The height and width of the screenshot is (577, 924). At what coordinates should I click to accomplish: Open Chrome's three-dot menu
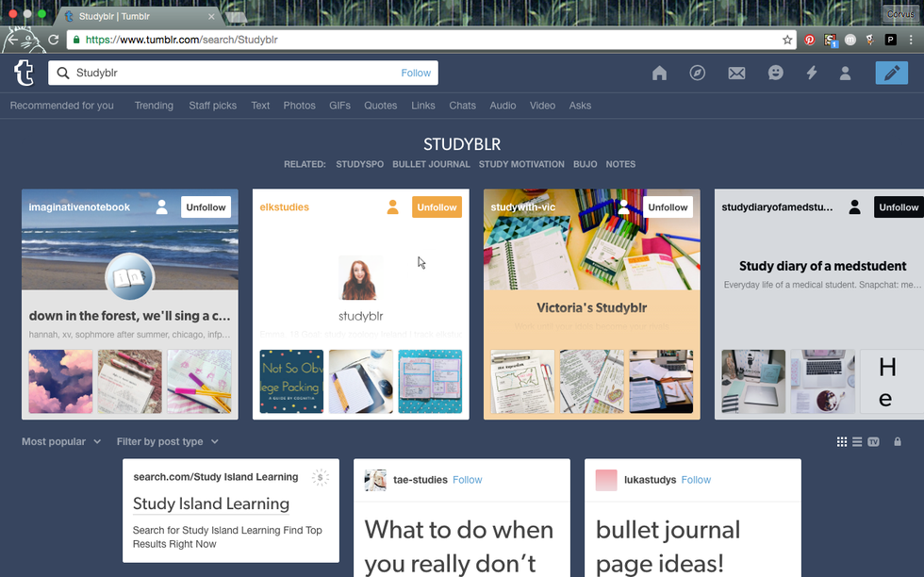coord(911,40)
